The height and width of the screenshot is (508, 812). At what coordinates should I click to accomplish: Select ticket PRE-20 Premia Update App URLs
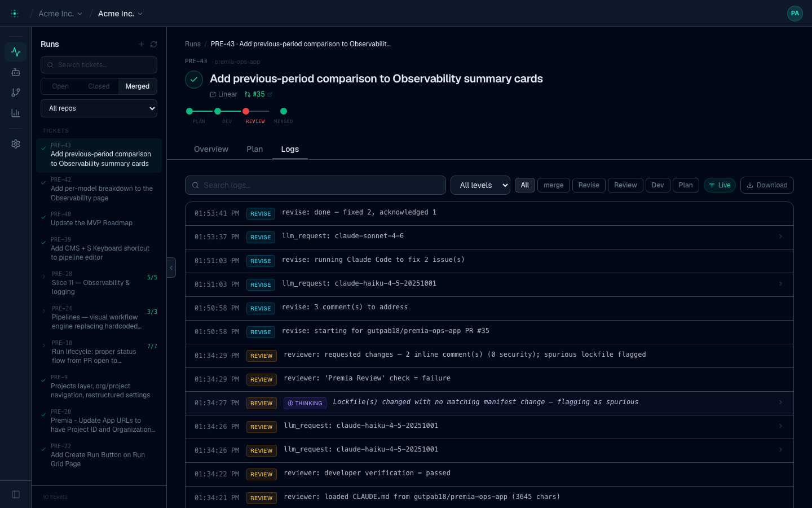pos(99,421)
